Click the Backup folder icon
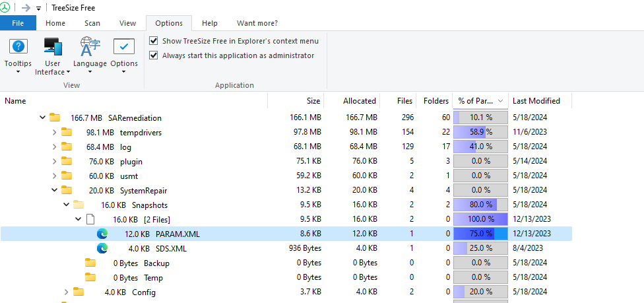This screenshot has height=303, width=644. [90, 263]
